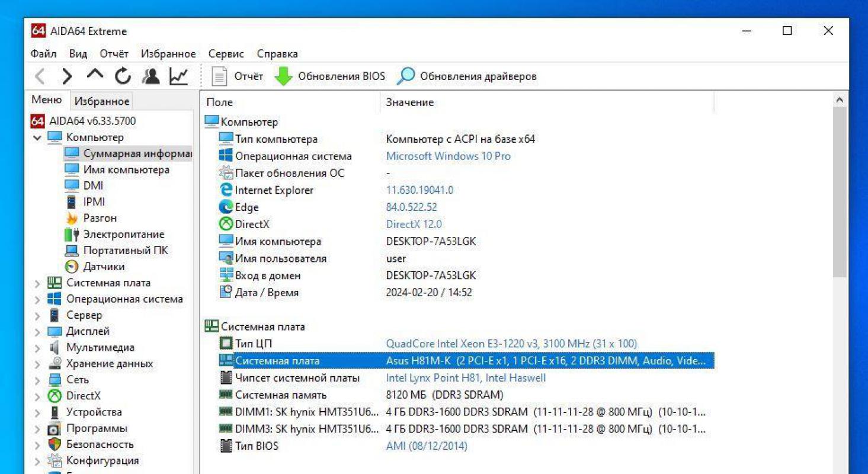
Task: Select Имя компьютера tree item in sidebar
Action: point(117,169)
